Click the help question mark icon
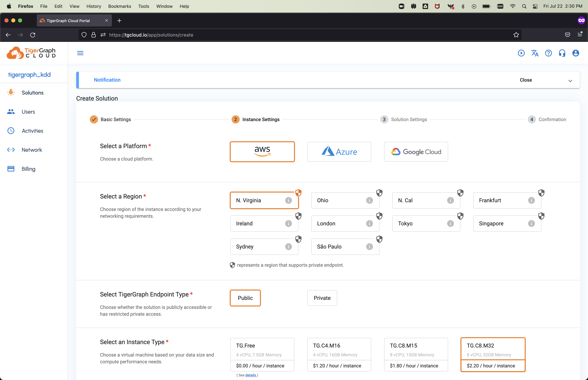 548,53
